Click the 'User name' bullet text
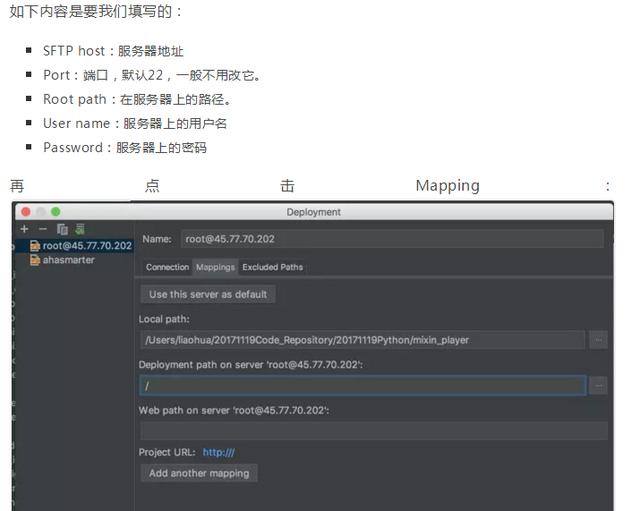Image resolution: width=640 pixels, height=511 pixels. tap(135, 123)
